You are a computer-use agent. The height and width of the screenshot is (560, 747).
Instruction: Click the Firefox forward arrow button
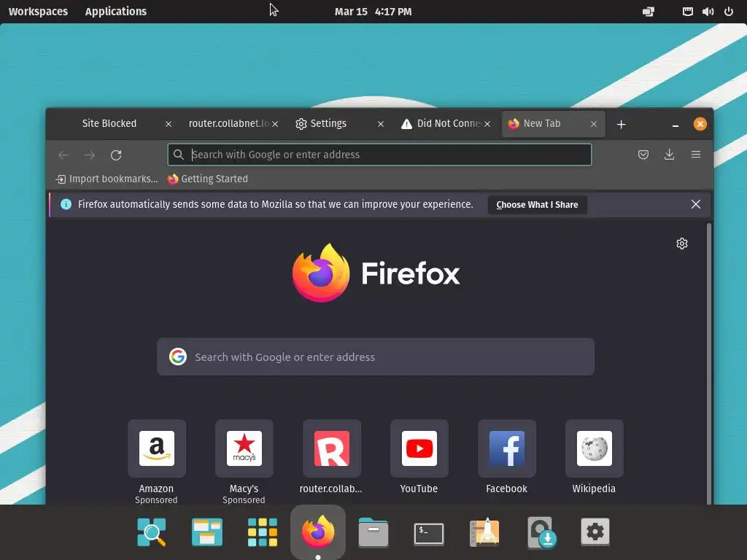[x=90, y=155]
